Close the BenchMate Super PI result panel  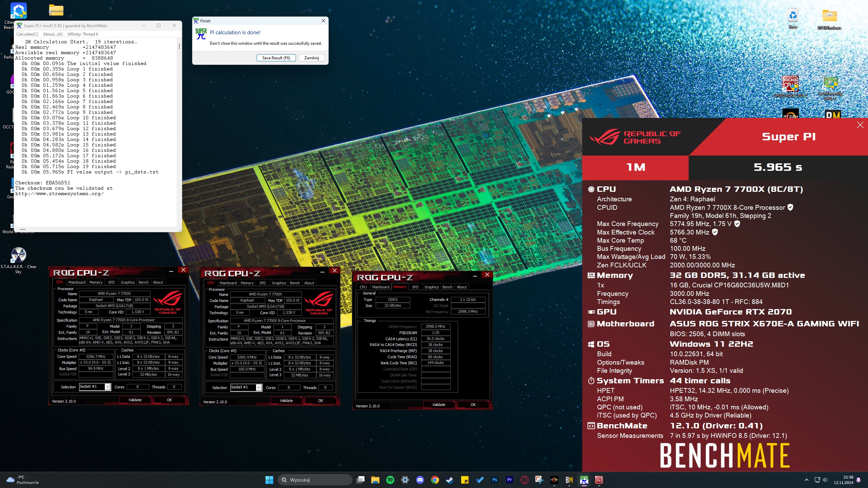(860, 125)
